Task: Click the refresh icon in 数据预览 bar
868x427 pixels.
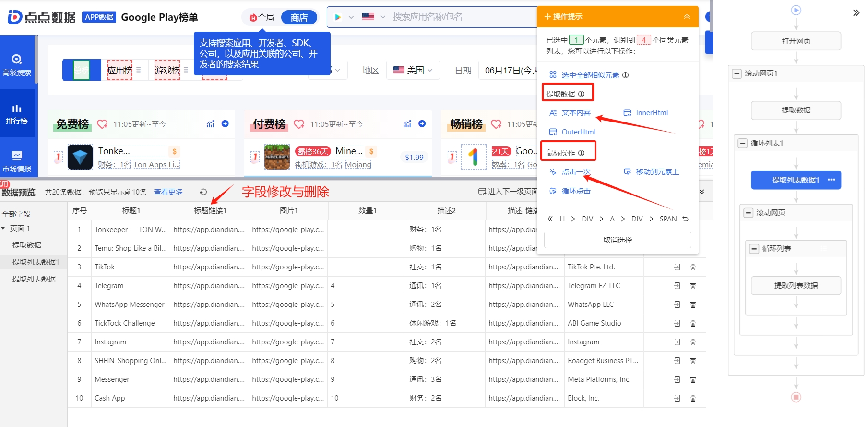Action: coord(203,192)
